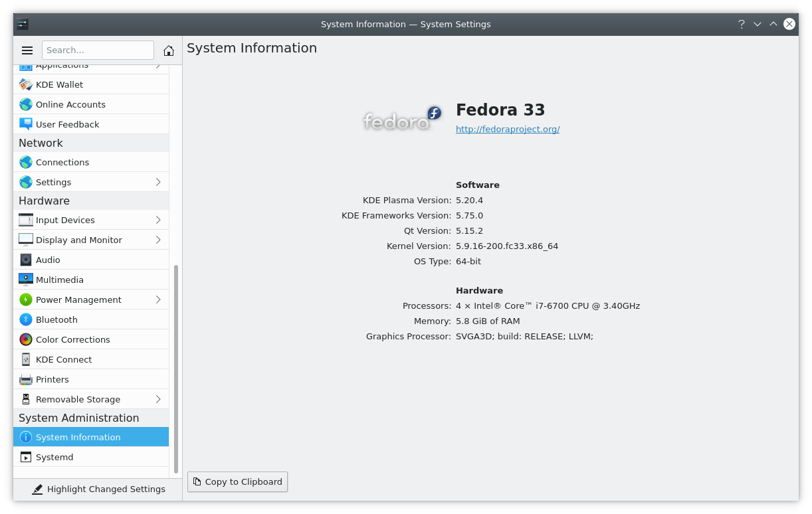Viewport: 812px width, 514px height.
Task: Click the Multimedia player icon
Action: click(26, 280)
